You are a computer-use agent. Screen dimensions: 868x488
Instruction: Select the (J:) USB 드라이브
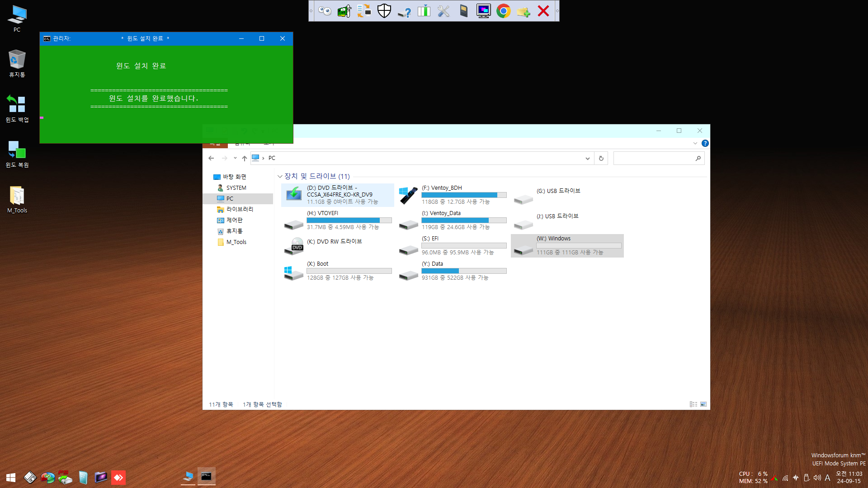pyautogui.click(x=567, y=220)
